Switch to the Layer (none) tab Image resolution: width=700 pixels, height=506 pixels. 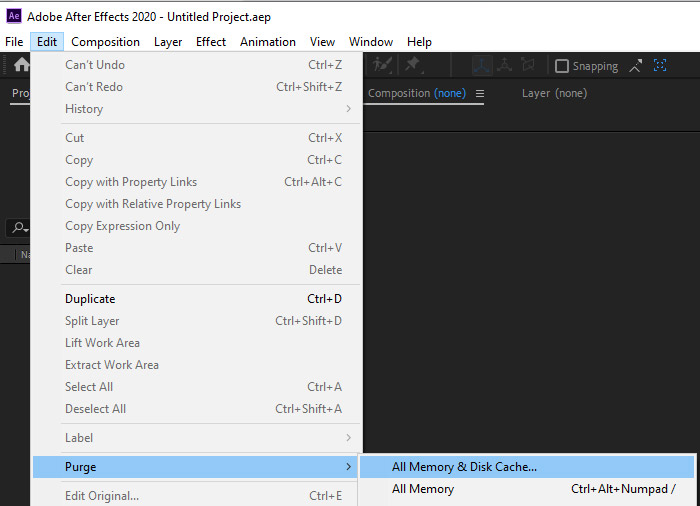[x=554, y=93]
